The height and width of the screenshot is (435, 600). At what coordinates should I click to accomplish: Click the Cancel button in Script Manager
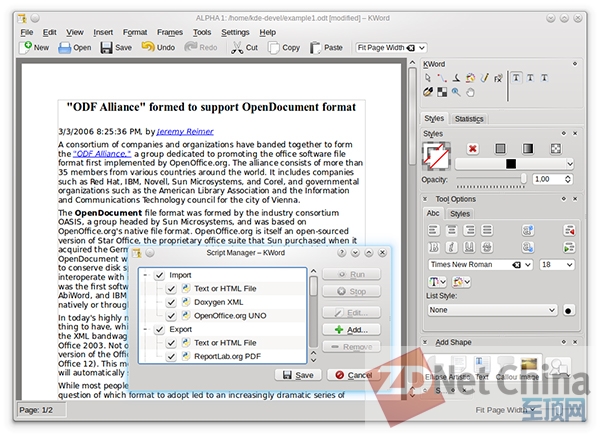pos(354,375)
